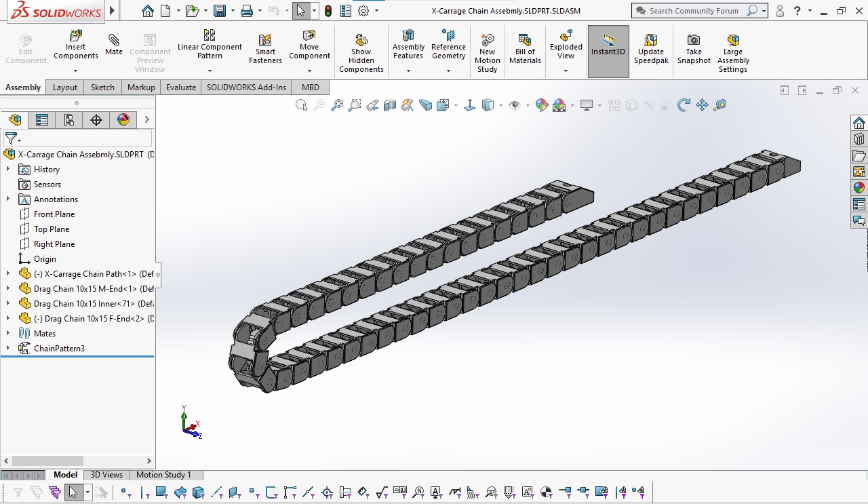Click Insert Components tool
This screenshot has width=868, height=504.
pos(76,45)
